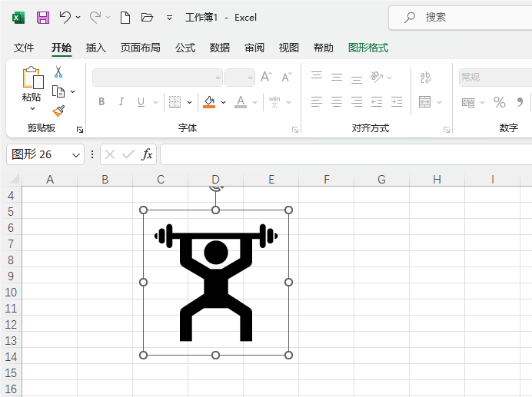The height and width of the screenshot is (397, 532).
Task: Open the 剪贴板 dialog launcher
Action: point(80,130)
